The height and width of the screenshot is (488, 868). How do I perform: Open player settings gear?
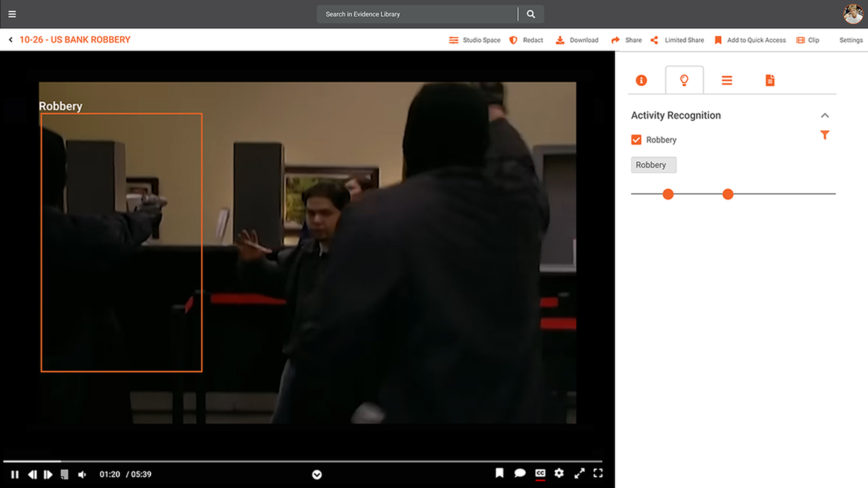tap(559, 474)
